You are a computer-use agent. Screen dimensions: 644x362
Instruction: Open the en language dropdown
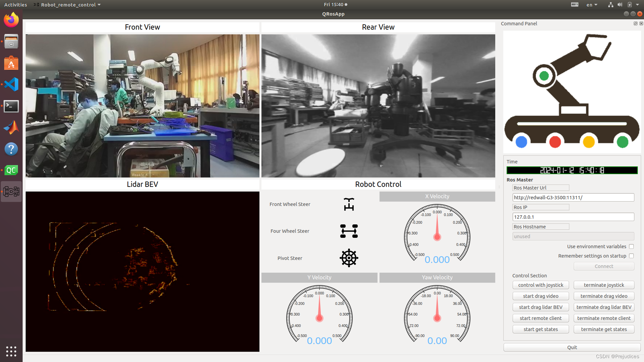click(592, 5)
